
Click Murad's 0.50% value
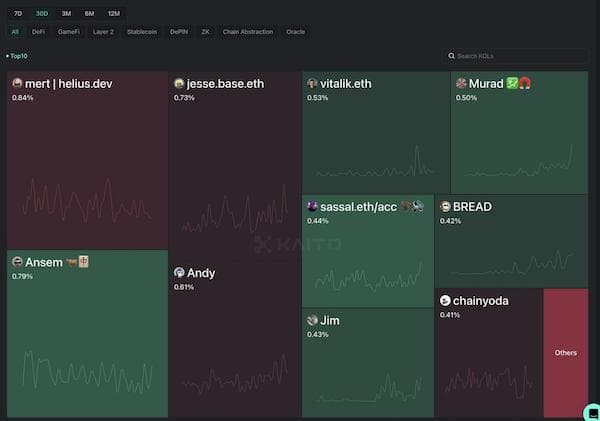click(x=466, y=98)
